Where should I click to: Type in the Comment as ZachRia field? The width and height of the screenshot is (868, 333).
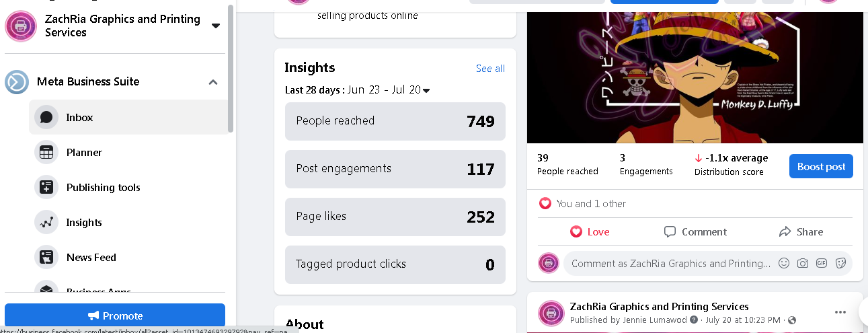pyautogui.click(x=670, y=263)
